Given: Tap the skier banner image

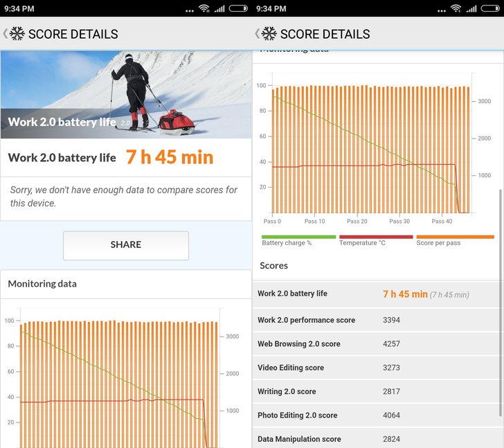Looking at the screenshot, I should tap(126, 94).
